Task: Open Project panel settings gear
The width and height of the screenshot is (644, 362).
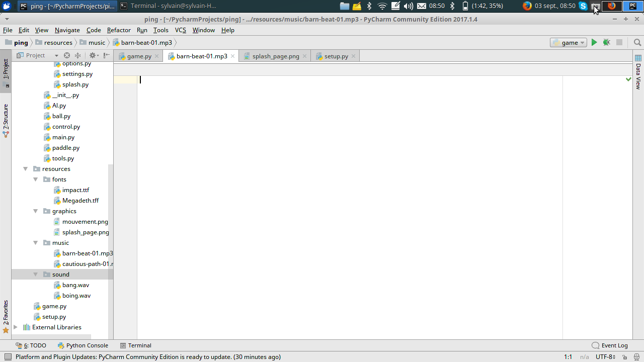Action: (x=93, y=55)
